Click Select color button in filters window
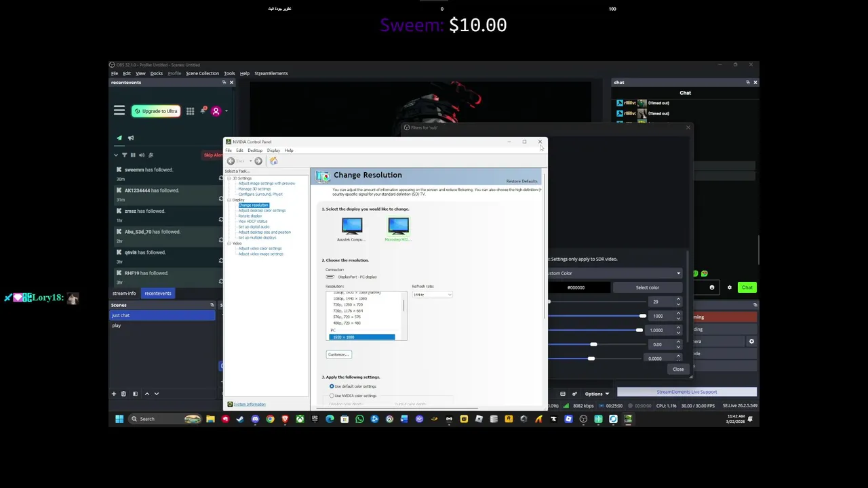868x488 pixels. coord(648,287)
